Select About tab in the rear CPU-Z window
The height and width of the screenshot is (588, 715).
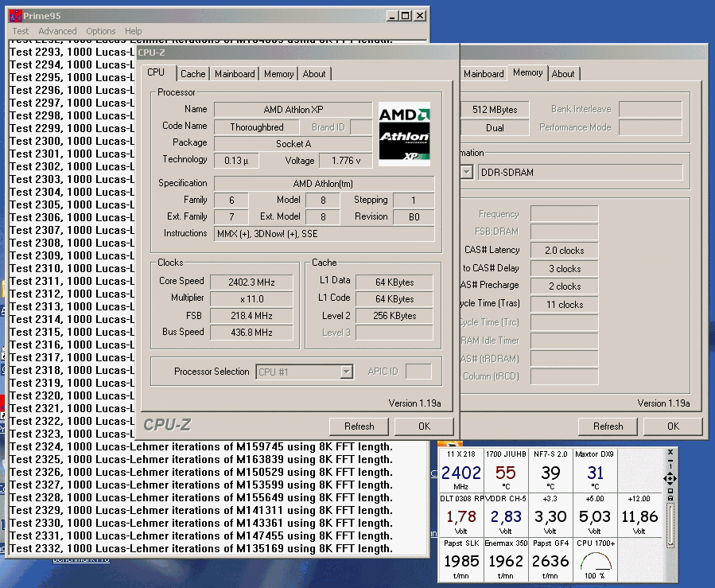(563, 74)
